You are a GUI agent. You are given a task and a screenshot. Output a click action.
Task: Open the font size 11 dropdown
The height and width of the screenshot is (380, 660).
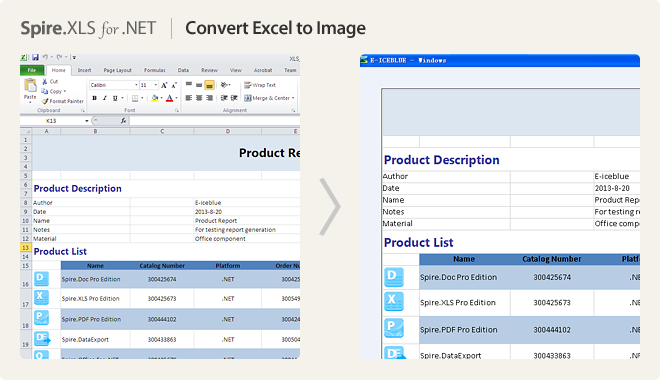(x=156, y=85)
